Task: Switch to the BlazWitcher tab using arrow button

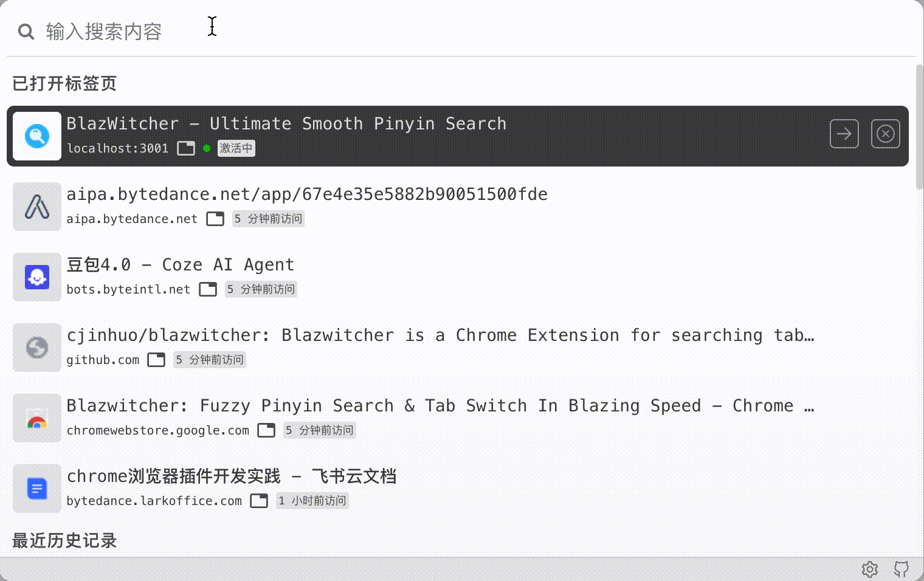Action: 844,134
